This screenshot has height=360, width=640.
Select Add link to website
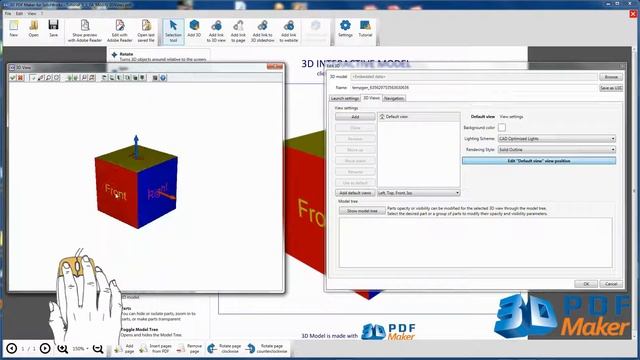pyautogui.click(x=289, y=31)
